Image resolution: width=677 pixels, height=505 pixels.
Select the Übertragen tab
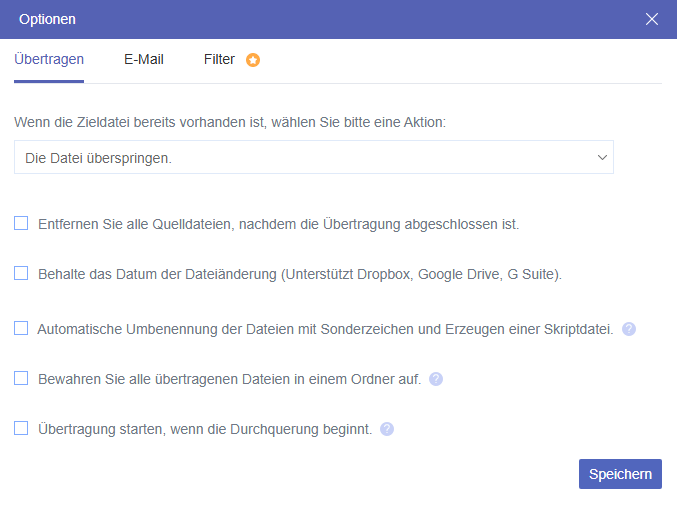coord(49,59)
